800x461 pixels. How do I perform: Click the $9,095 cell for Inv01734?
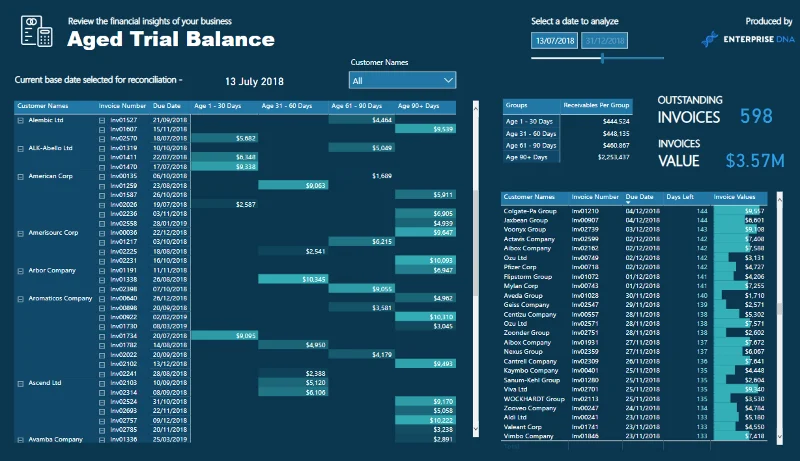click(x=224, y=336)
